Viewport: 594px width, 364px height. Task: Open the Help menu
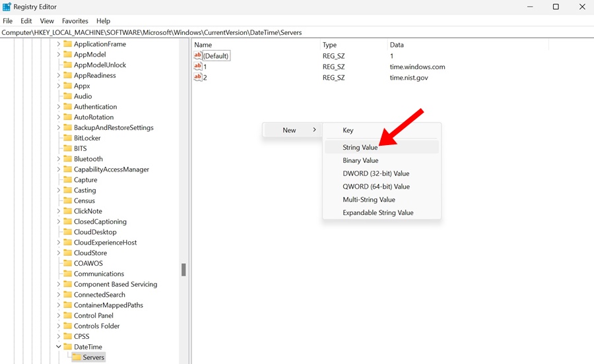pyautogui.click(x=103, y=21)
